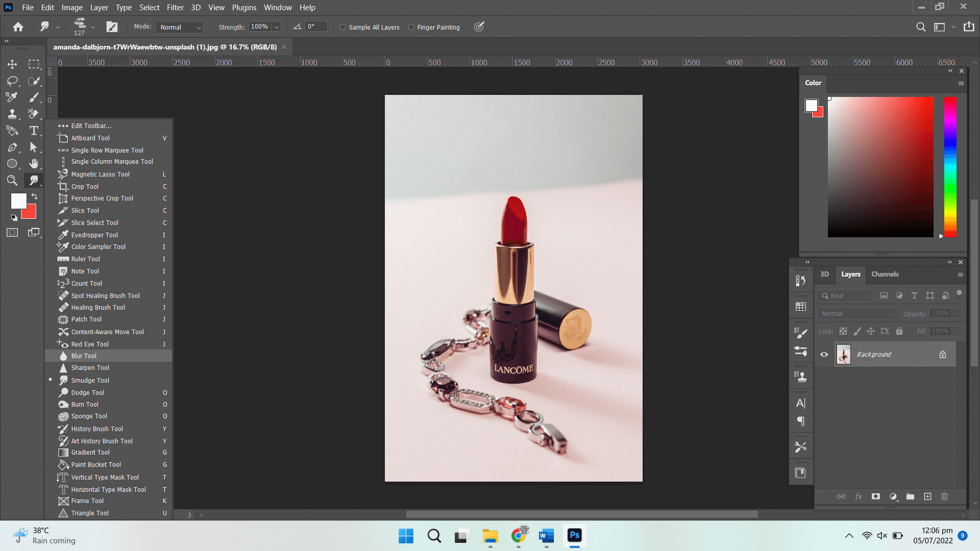Enable pressure for size button
The image size is (980, 551).
pyautogui.click(x=479, y=27)
